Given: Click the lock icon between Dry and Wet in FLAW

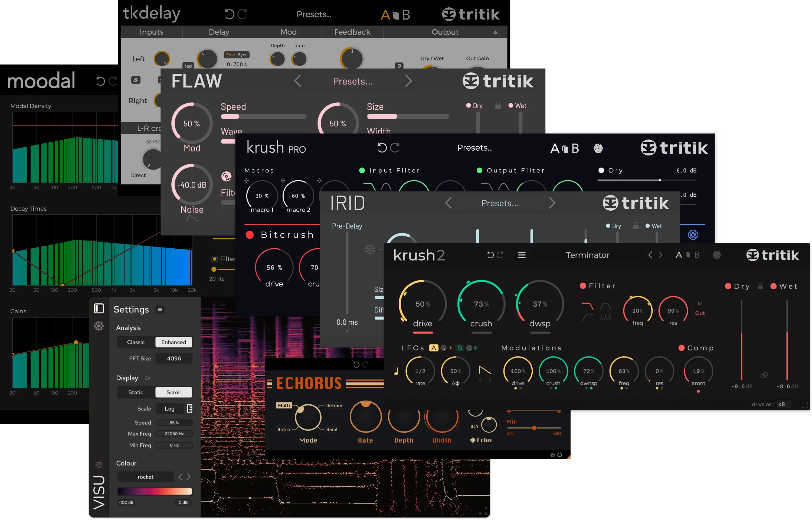Looking at the screenshot, I should (x=497, y=106).
